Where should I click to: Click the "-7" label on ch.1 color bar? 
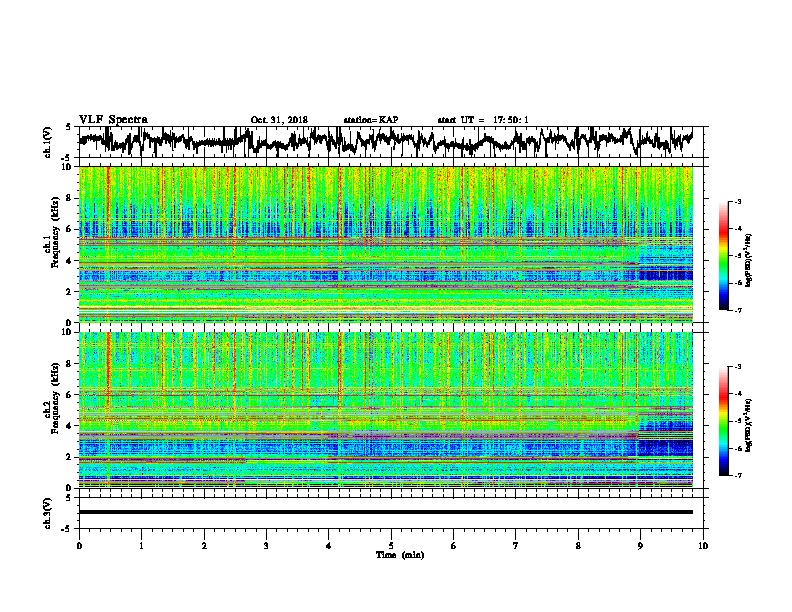737,310
